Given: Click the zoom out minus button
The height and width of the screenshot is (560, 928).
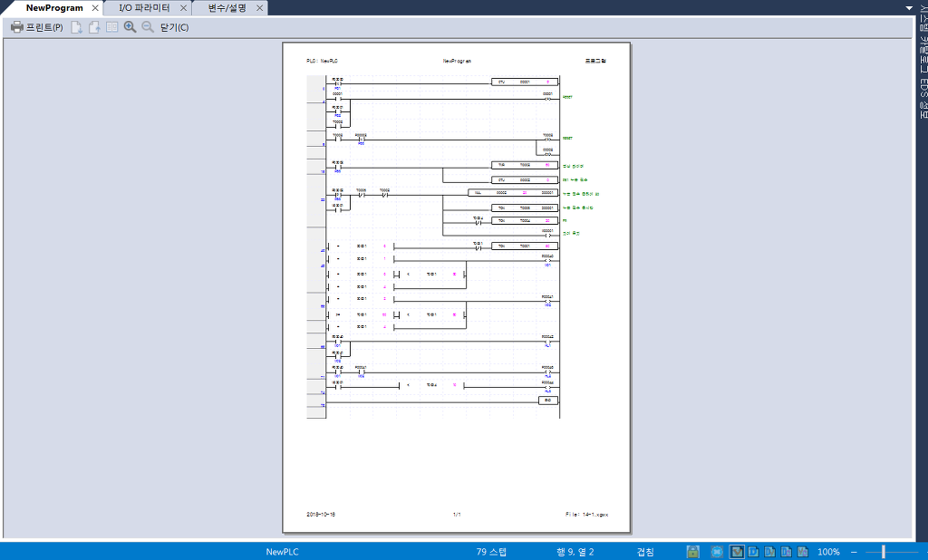Looking at the screenshot, I should (854, 552).
